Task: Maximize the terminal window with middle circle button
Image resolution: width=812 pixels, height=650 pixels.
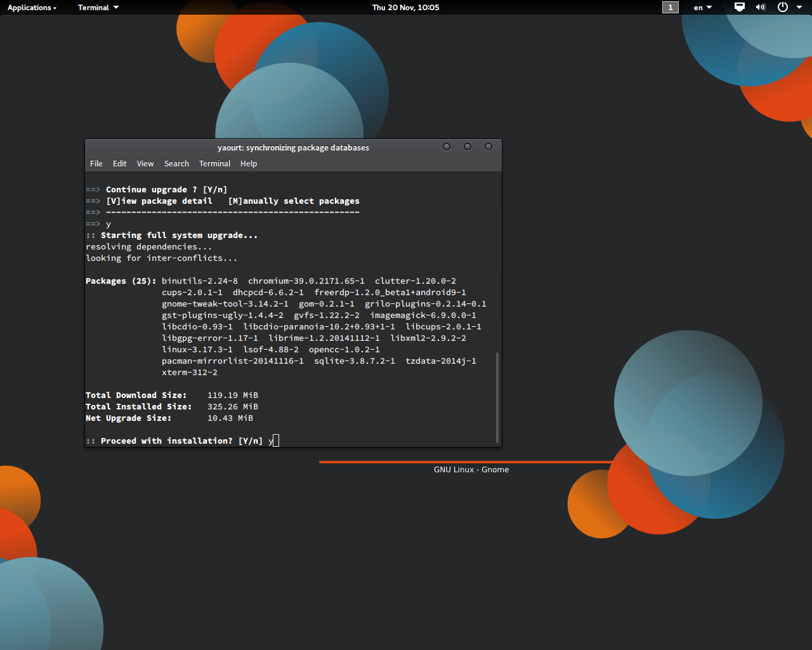Action: (468, 147)
